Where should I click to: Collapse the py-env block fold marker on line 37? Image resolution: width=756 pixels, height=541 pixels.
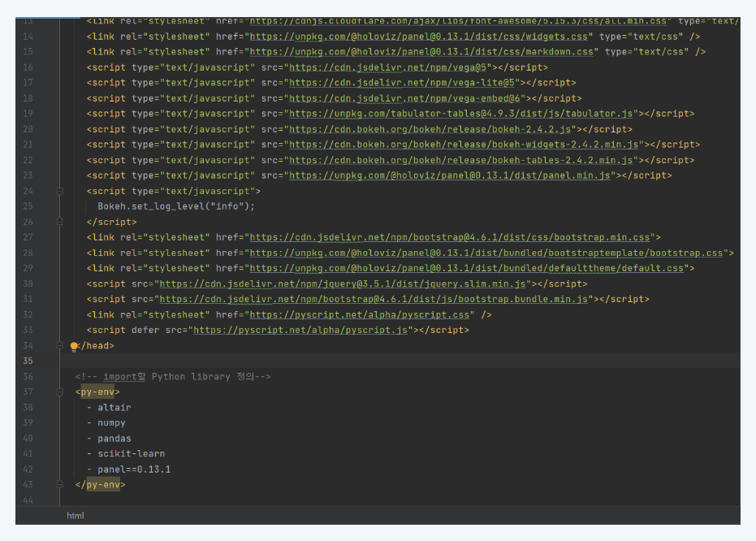60,392
